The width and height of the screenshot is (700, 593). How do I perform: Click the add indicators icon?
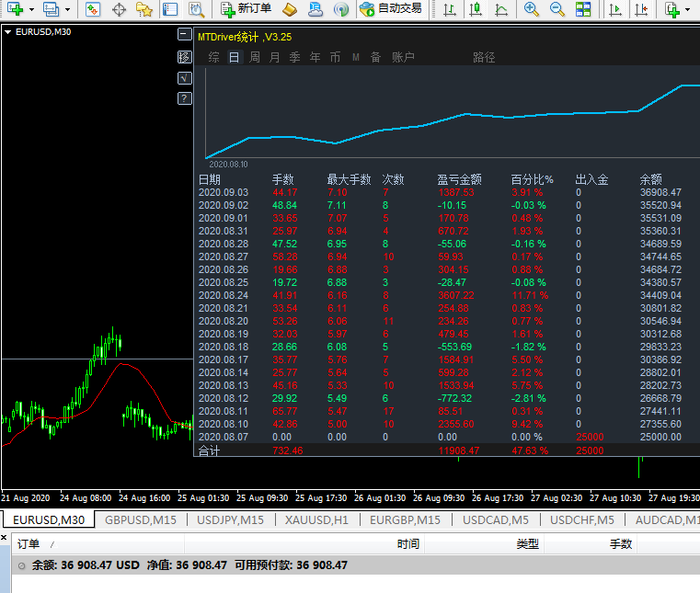[x=671, y=9]
